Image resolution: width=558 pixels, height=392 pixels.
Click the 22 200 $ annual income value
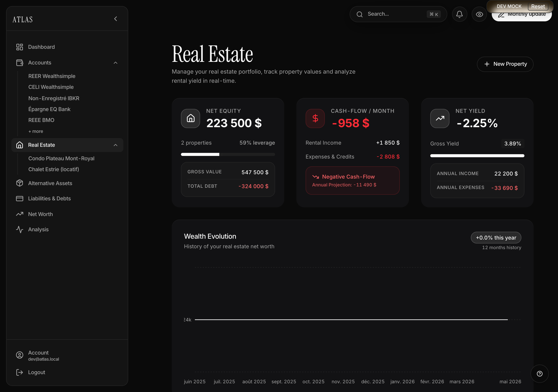(506, 173)
